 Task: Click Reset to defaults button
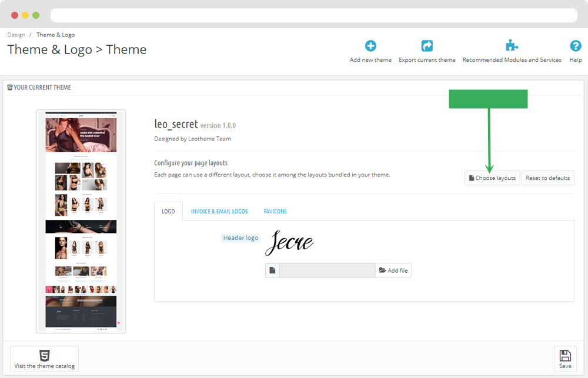[547, 178]
